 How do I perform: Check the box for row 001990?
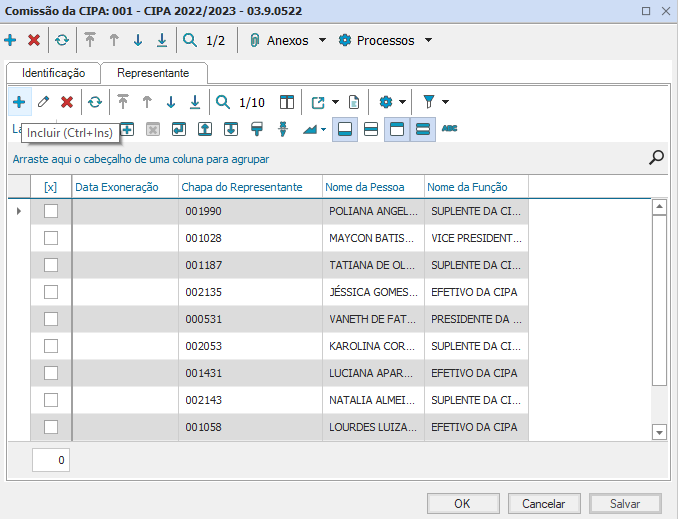pyautogui.click(x=51, y=211)
